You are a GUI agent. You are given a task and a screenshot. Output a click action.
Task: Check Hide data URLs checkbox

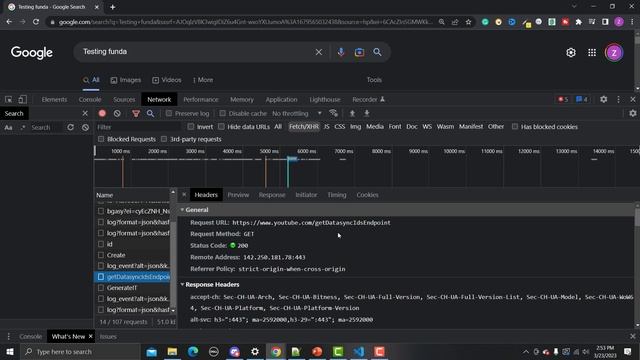221,127
